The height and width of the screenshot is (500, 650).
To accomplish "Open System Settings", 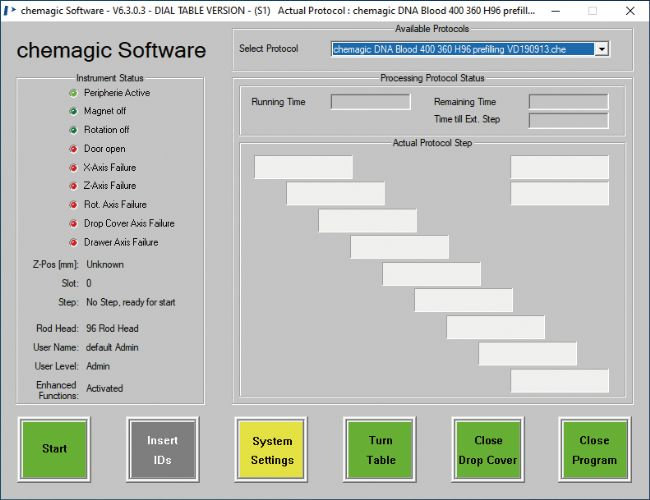I will 272,449.
